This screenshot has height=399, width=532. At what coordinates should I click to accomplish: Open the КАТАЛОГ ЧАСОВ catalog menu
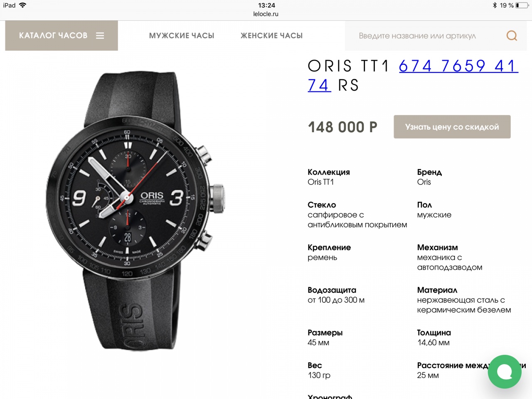(62, 36)
